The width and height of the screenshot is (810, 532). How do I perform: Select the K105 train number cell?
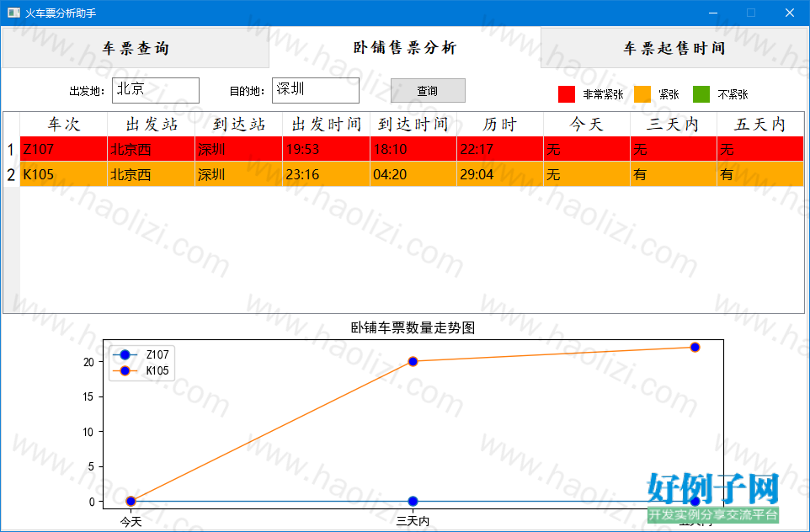click(x=63, y=174)
